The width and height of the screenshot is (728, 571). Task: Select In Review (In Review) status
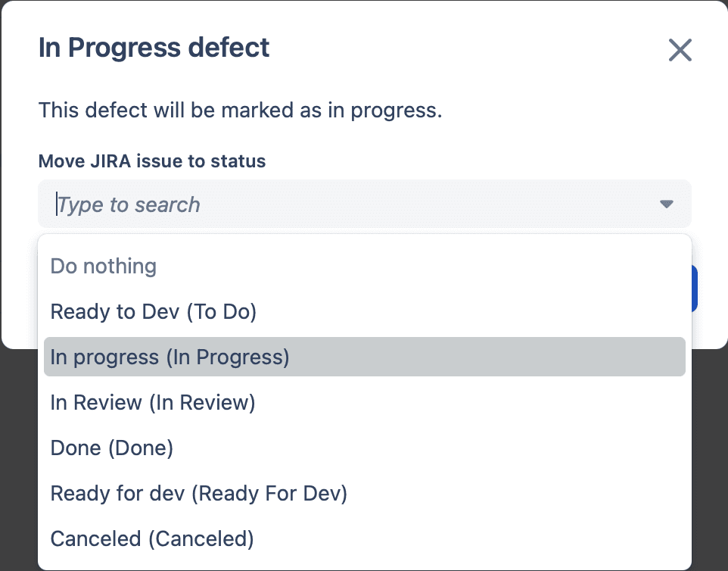pyautogui.click(x=365, y=402)
